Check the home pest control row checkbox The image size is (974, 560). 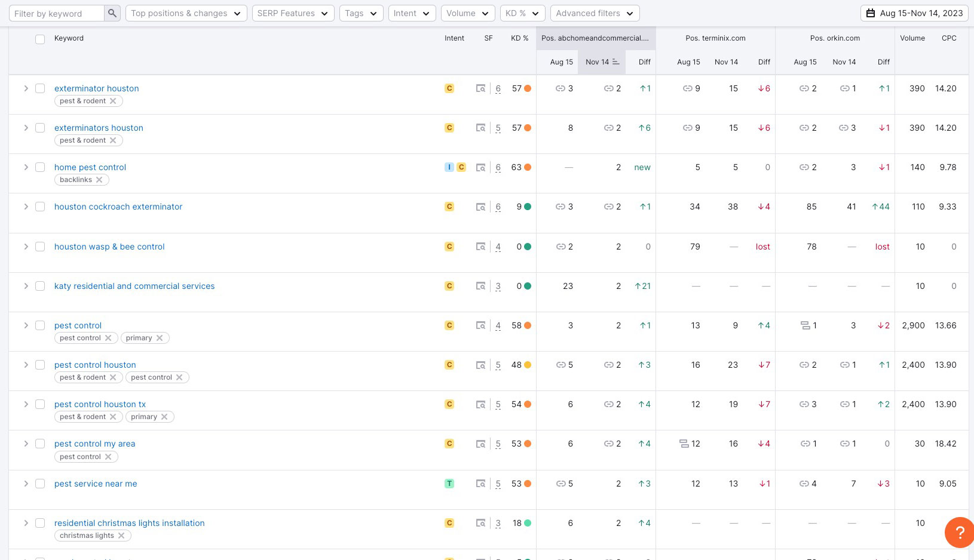(40, 167)
